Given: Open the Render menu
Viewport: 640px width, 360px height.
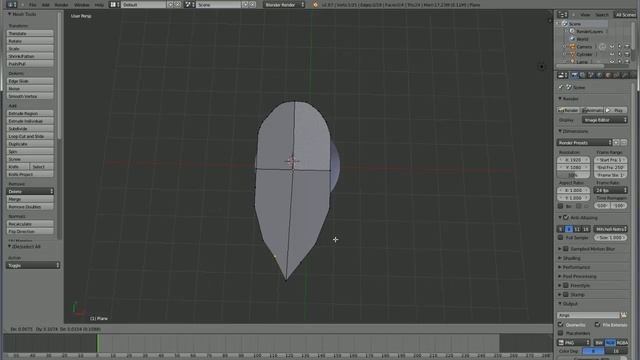Looking at the screenshot, I should 61,5.
